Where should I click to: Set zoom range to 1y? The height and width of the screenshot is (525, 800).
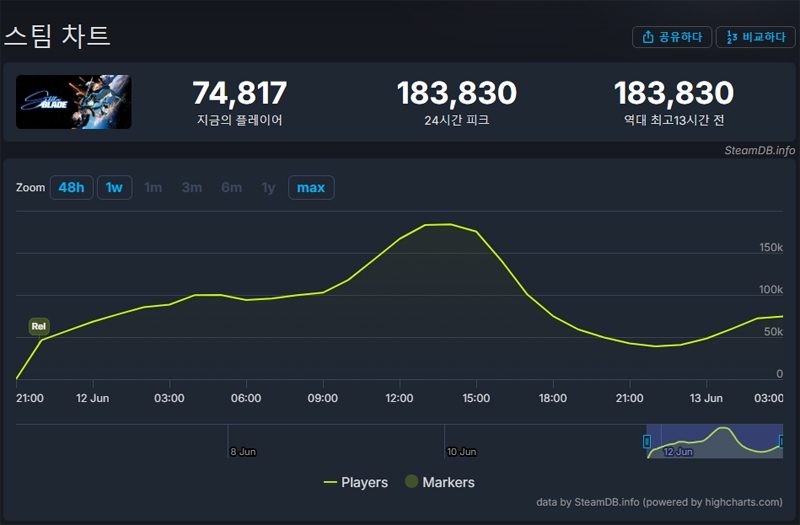268,187
